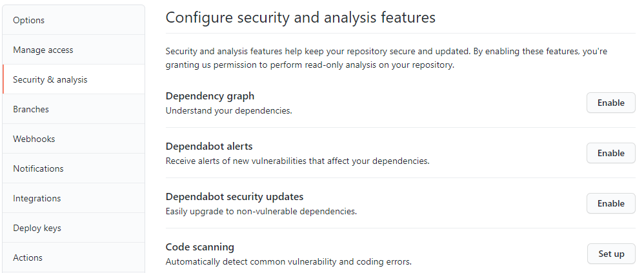Open Notifications in the settings sidebar
644x273 pixels.
pos(38,168)
